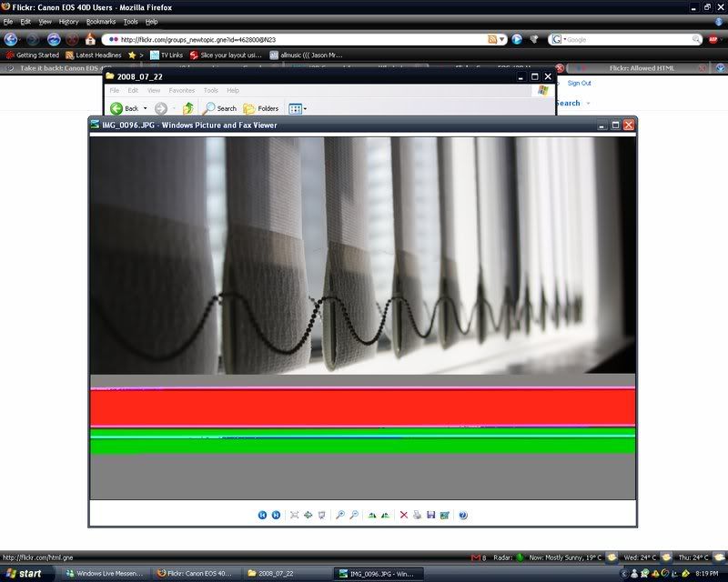728x582 pixels.
Task: Click Messenger icon in system tray
Action: tap(633, 574)
